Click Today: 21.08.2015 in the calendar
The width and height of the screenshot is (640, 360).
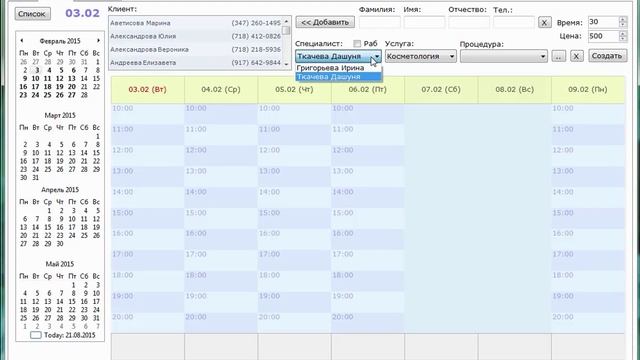(x=69, y=335)
